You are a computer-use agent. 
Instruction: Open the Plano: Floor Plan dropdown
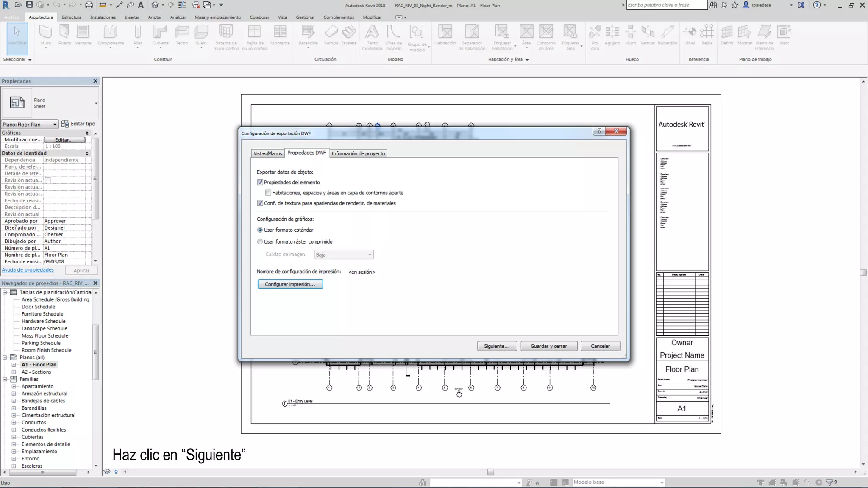coord(30,125)
